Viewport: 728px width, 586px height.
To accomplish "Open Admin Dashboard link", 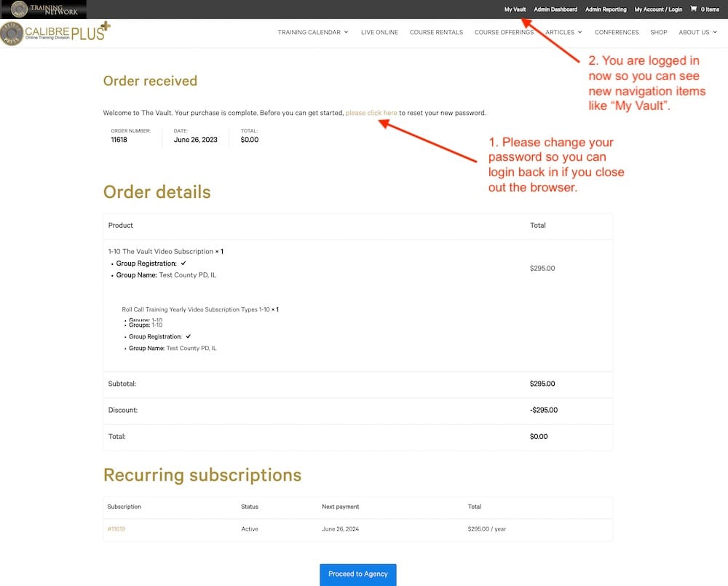I will click(555, 9).
